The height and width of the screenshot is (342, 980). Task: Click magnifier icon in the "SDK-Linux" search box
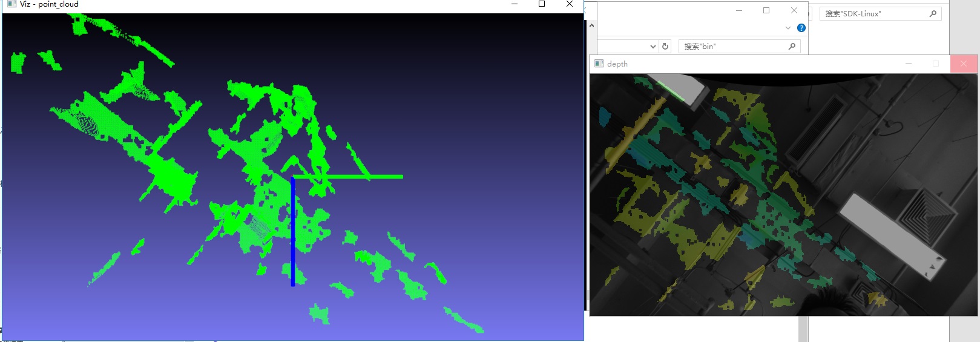933,13
